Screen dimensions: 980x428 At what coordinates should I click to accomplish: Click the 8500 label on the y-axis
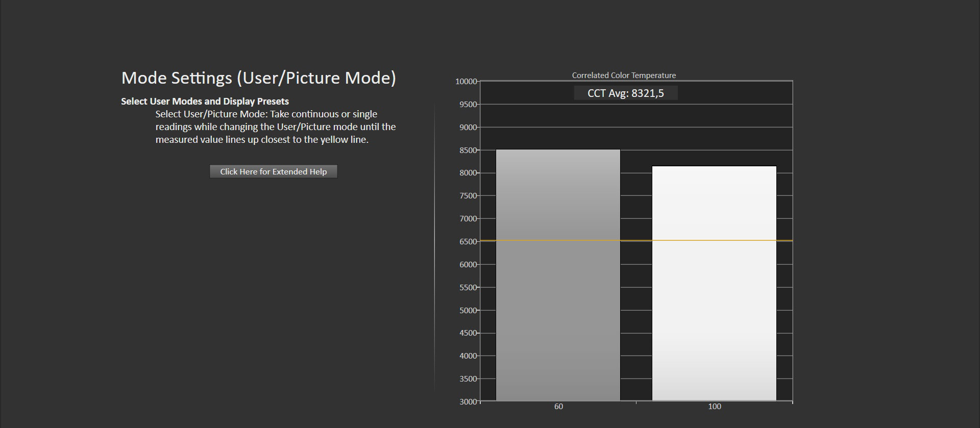tap(468, 150)
